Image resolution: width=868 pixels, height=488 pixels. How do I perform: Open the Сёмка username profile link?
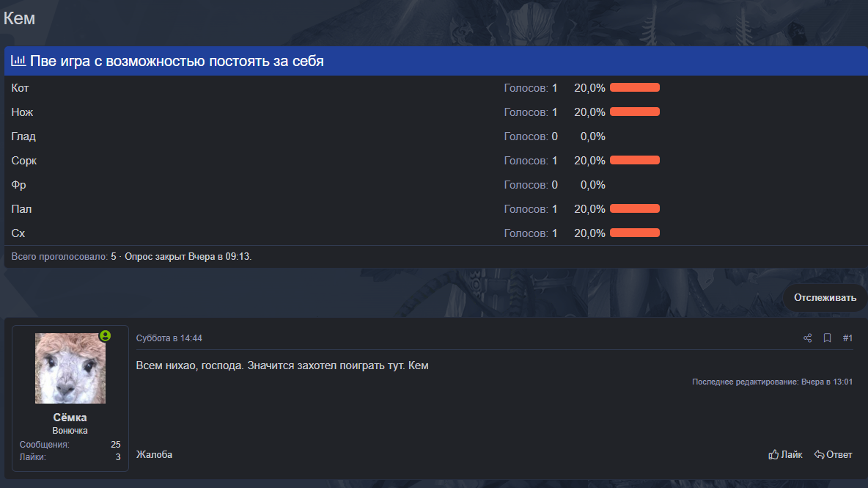pyautogui.click(x=70, y=418)
